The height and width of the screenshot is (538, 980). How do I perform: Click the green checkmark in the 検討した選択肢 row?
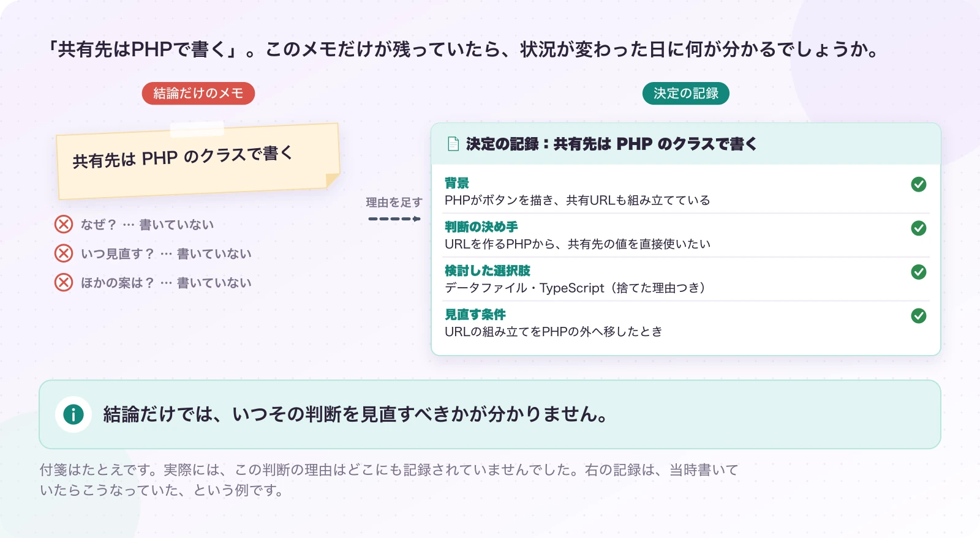click(919, 272)
